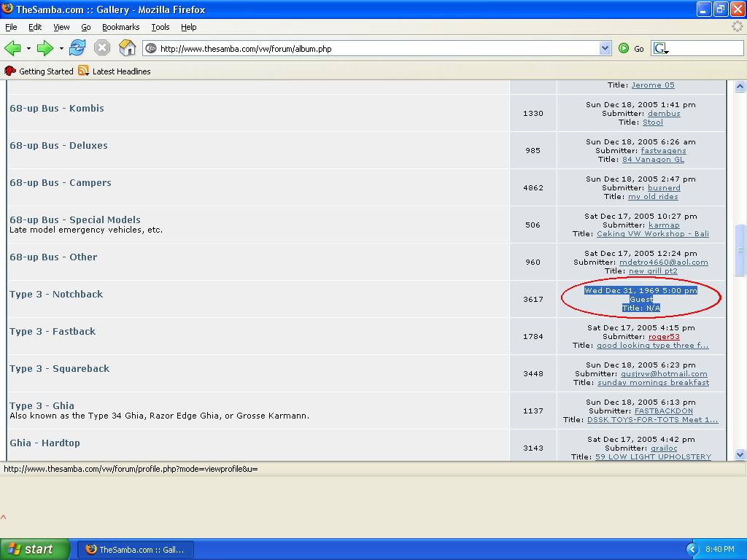The width and height of the screenshot is (747, 560).
Task: View submitter roger53 profile
Action: click(x=664, y=336)
